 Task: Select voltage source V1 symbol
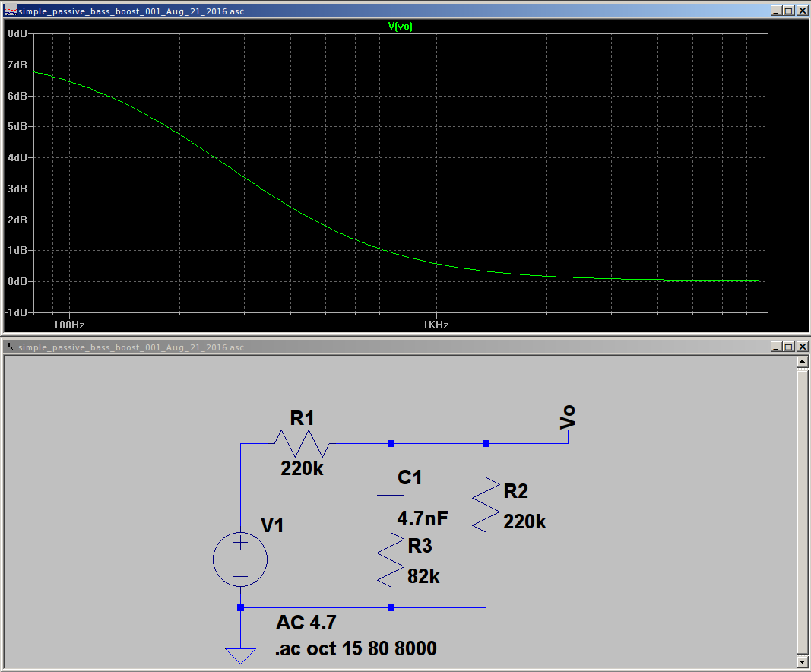click(240, 559)
